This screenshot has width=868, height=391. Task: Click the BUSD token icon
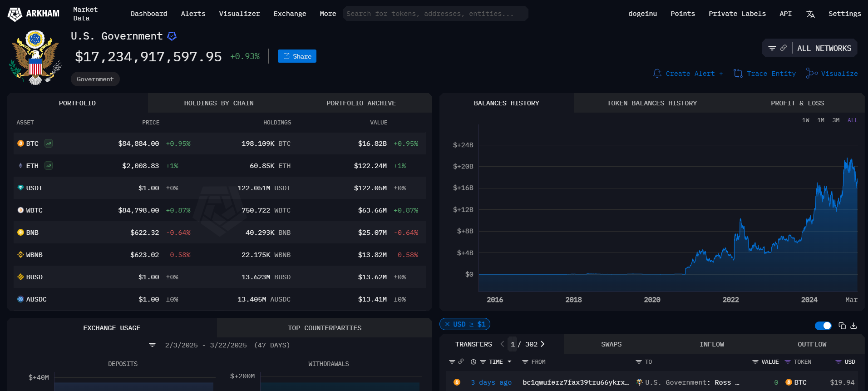coord(20,277)
